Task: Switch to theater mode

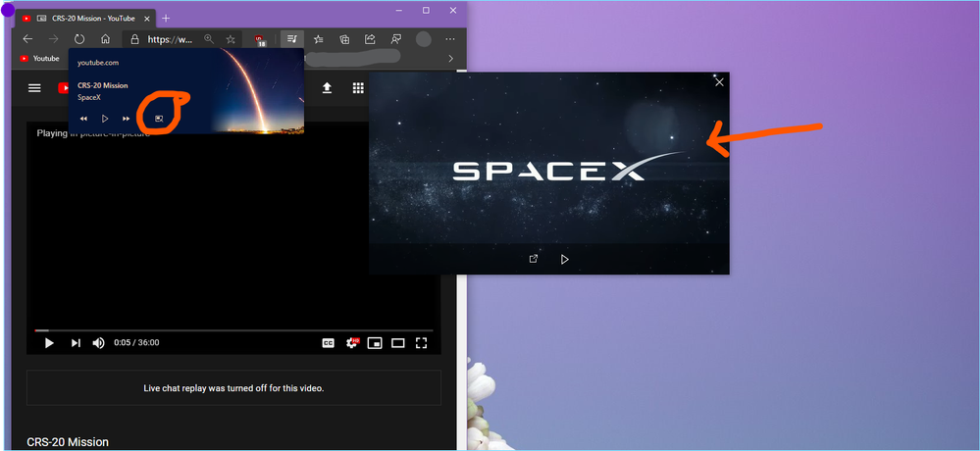Action: (x=398, y=342)
